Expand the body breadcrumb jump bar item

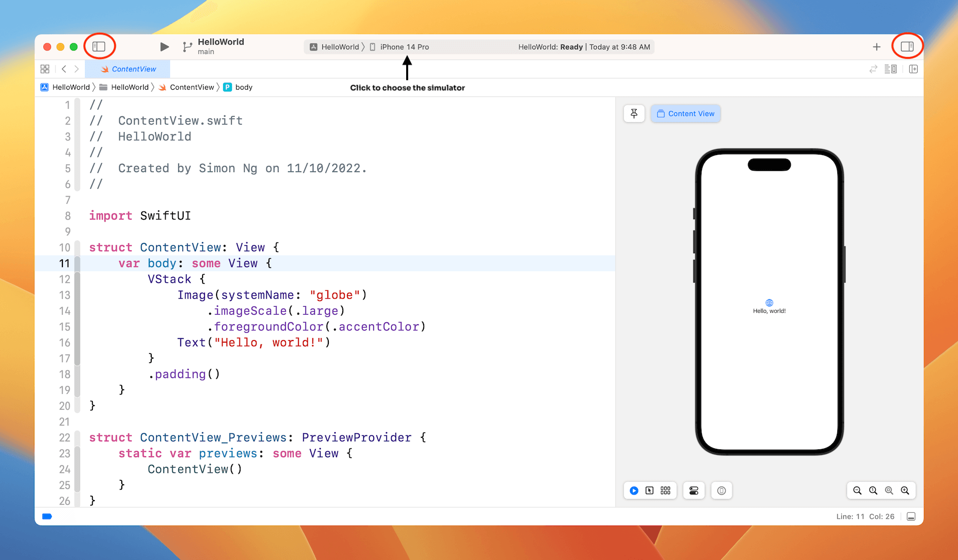(243, 87)
